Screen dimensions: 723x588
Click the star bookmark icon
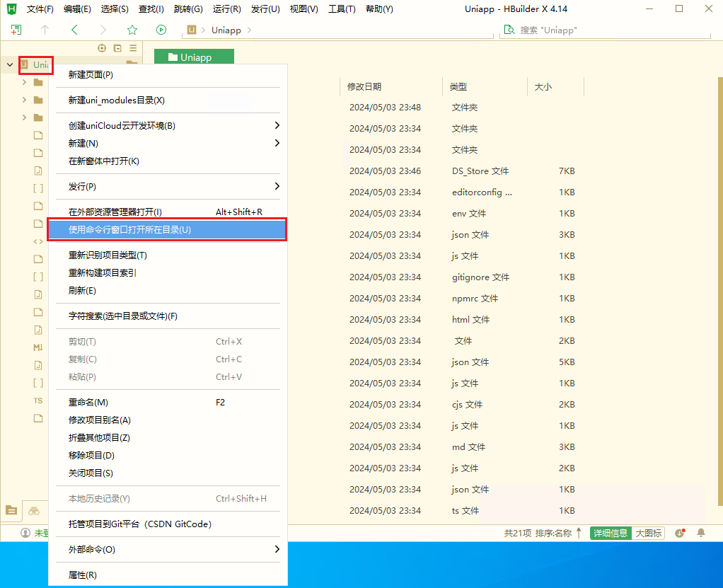(x=132, y=30)
